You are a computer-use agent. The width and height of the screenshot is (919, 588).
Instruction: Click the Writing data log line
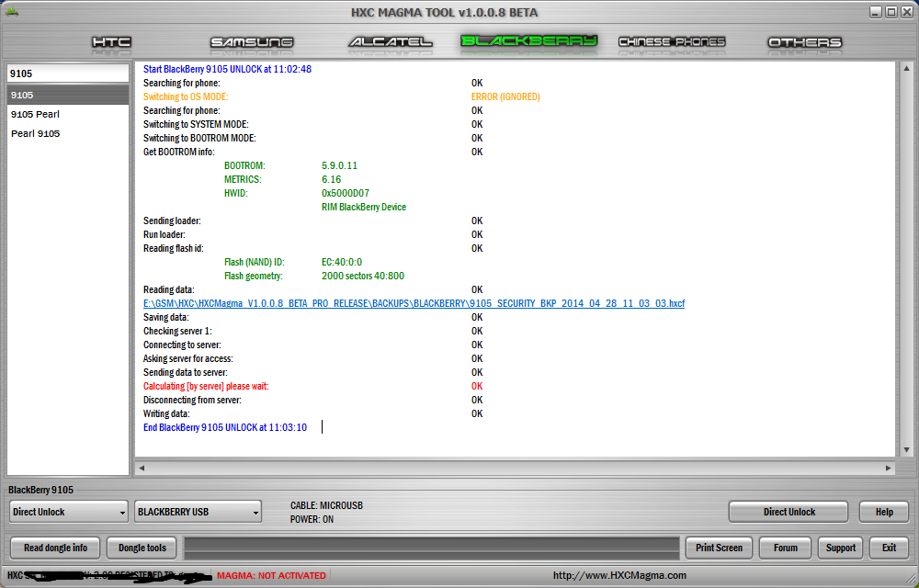tap(166, 413)
